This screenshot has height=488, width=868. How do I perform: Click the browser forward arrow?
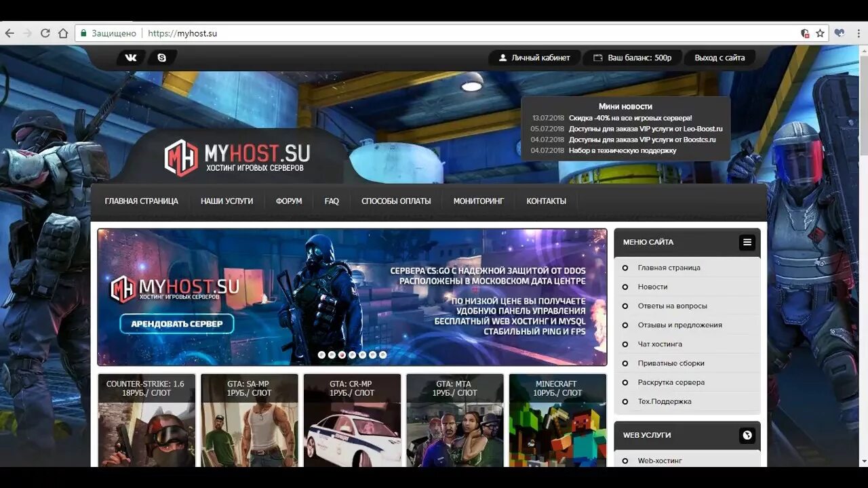[x=28, y=33]
